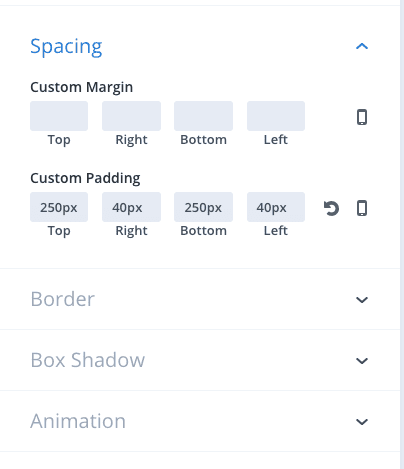
Task: Expand the Box Shadow chevron
Action: coord(362,360)
